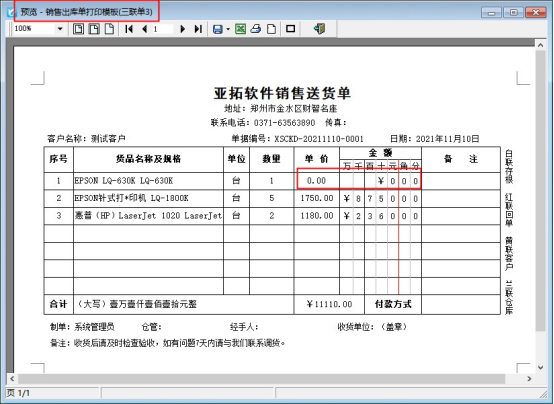Viewport: 554px width, 404px height.
Task: Click the printer icon to print
Action: click(x=256, y=29)
